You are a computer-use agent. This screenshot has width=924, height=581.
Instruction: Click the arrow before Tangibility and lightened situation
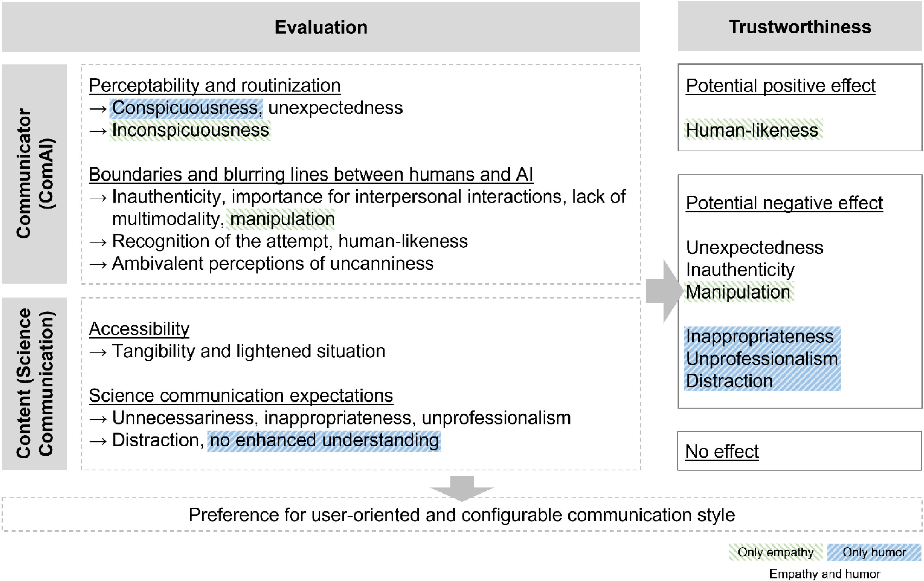[x=98, y=352]
